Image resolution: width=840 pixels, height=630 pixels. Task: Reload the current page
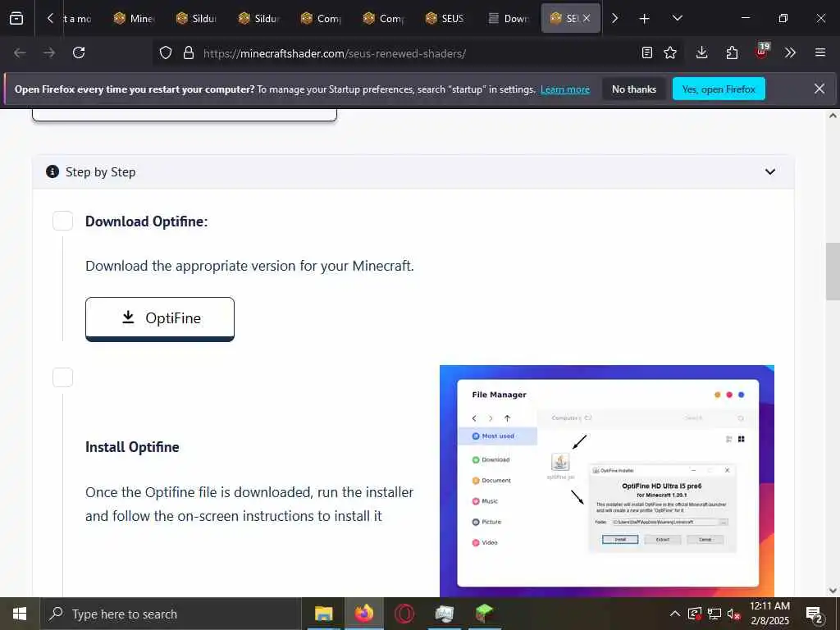[x=79, y=52]
